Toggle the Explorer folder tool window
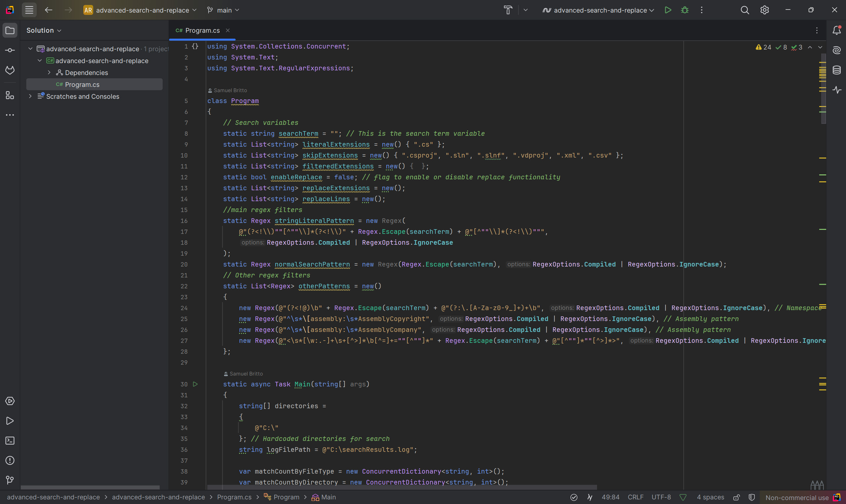The image size is (846, 504). [10, 31]
